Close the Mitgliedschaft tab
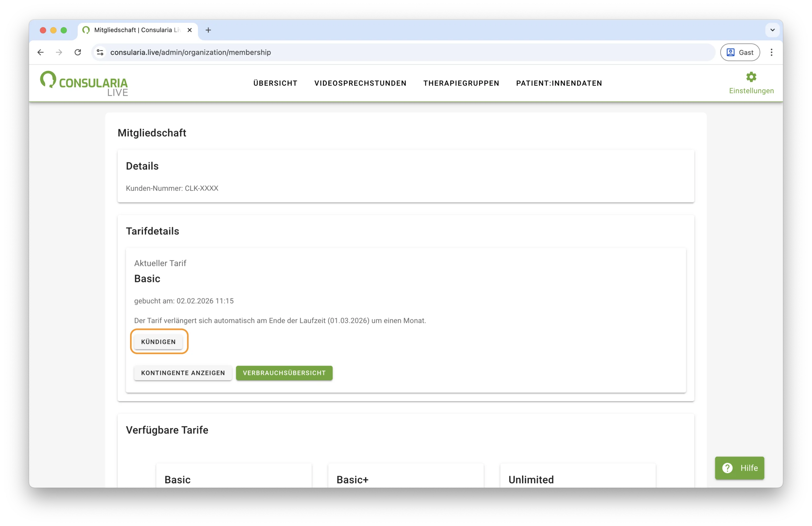Image resolution: width=812 pixels, height=526 pixels. coord(190,30)
